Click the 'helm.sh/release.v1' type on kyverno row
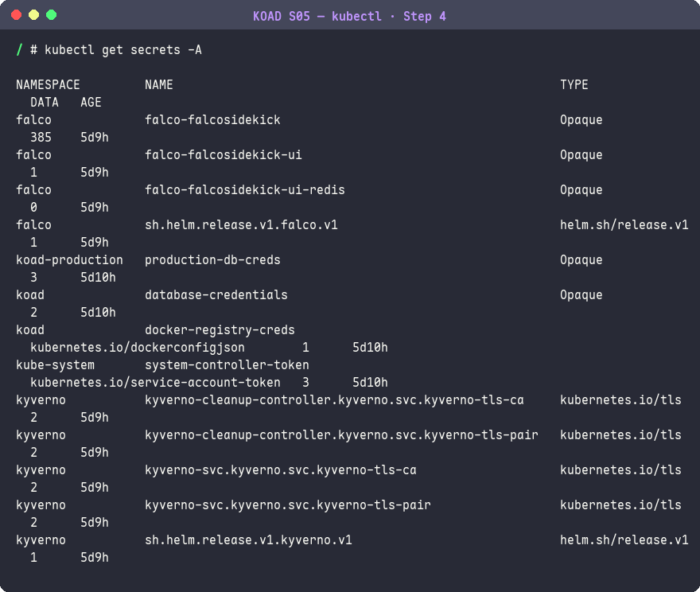Viewport: 700px width, 592px height. 624,540
